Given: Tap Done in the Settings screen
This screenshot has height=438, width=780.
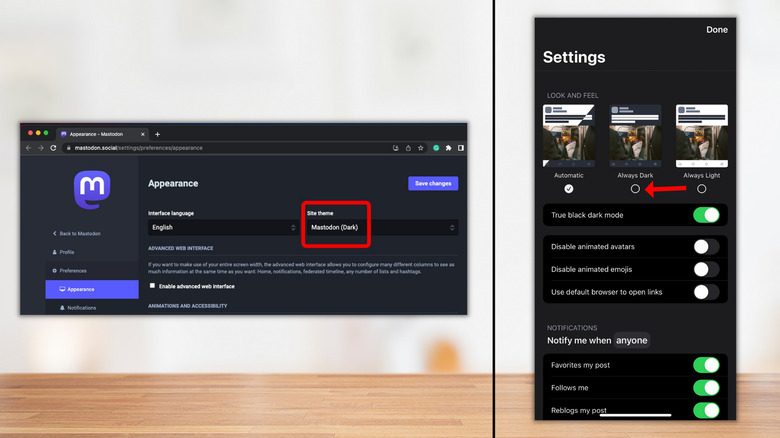Looking at the screenshot, I should click(717, 29).
